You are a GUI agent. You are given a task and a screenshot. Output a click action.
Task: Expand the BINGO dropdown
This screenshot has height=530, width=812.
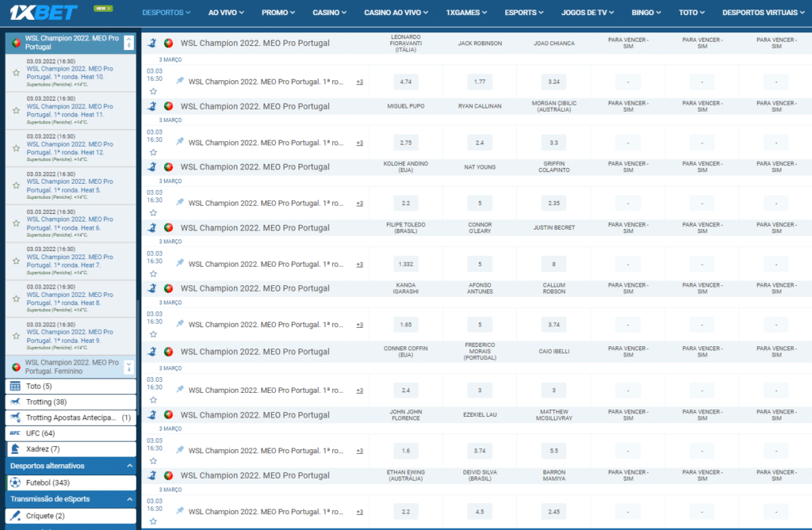(645, 13)
